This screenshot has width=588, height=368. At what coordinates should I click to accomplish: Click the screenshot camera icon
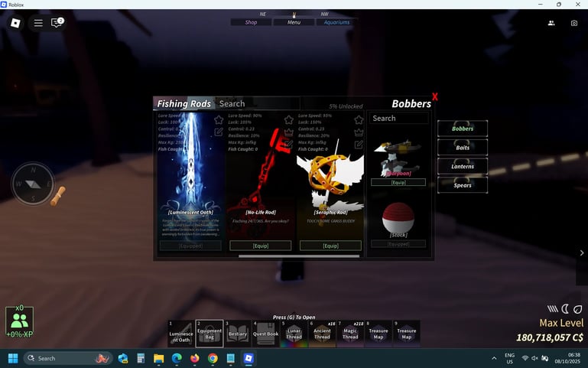573,23
